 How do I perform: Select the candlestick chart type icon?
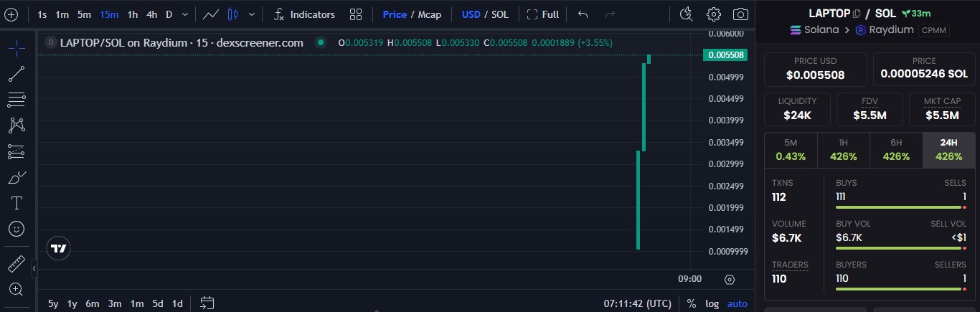point(232,14)
